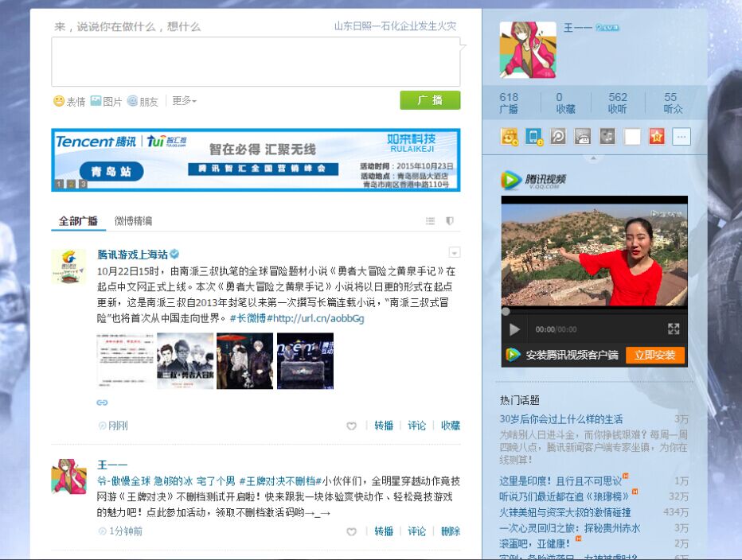Like the 腾讯游戏上海站 post with heart icon

351,426
